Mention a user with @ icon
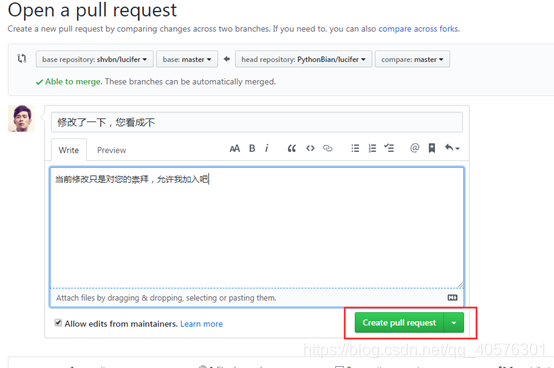The height and width of the screenshot is (368, 554). 414,148
